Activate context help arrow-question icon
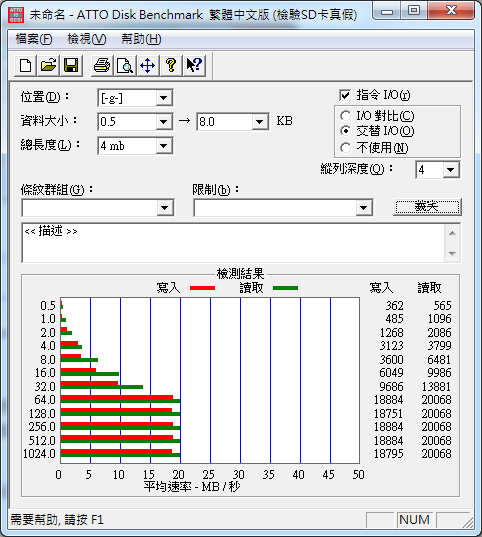This screenshot has width=482, height=537. pos(194,65)
